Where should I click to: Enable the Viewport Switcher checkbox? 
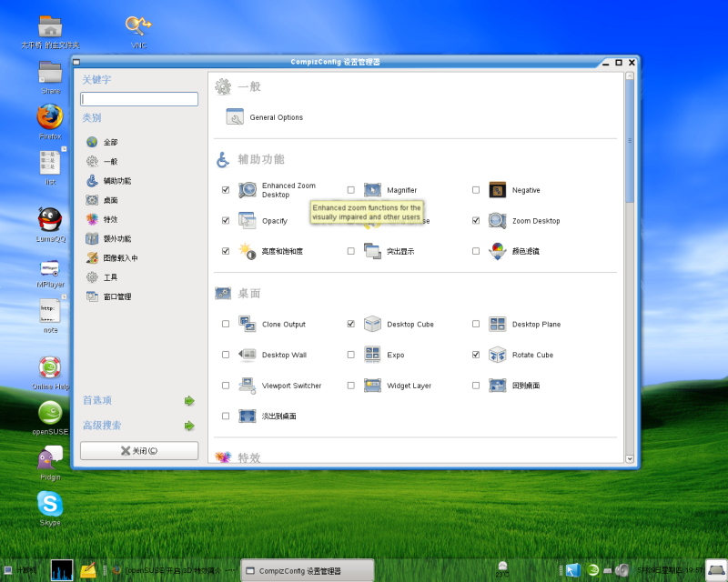click(226, 386)
